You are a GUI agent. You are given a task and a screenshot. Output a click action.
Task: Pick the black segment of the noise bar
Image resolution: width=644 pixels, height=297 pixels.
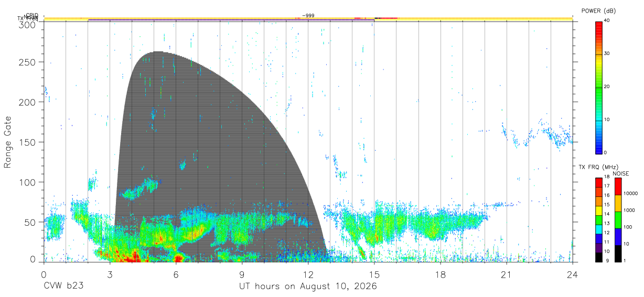(618, 254)
